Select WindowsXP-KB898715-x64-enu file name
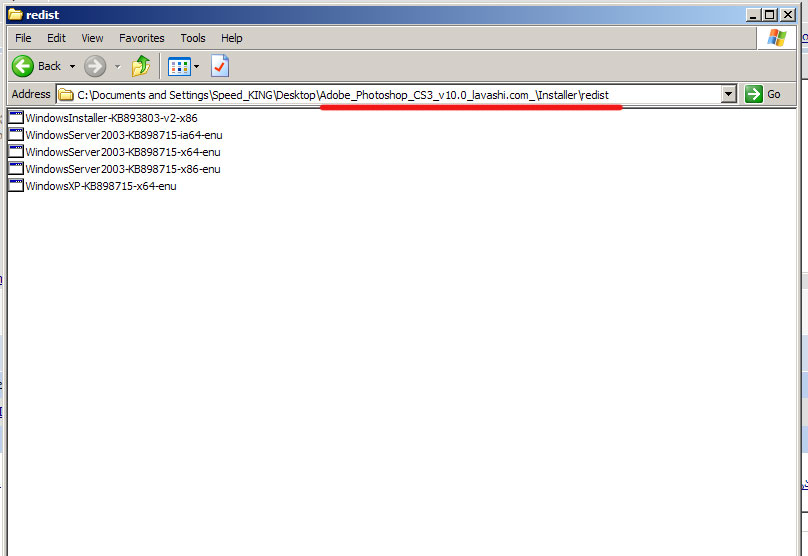Screen dimensions: 808x556 coord(101,186)
